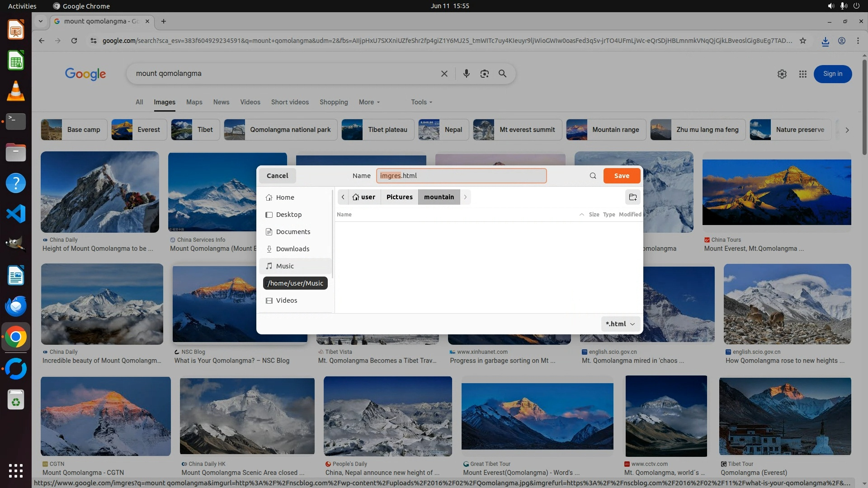This screenshot has height=488, width=868.
Task: Switch to the Videos search tab
Action: 250,102
